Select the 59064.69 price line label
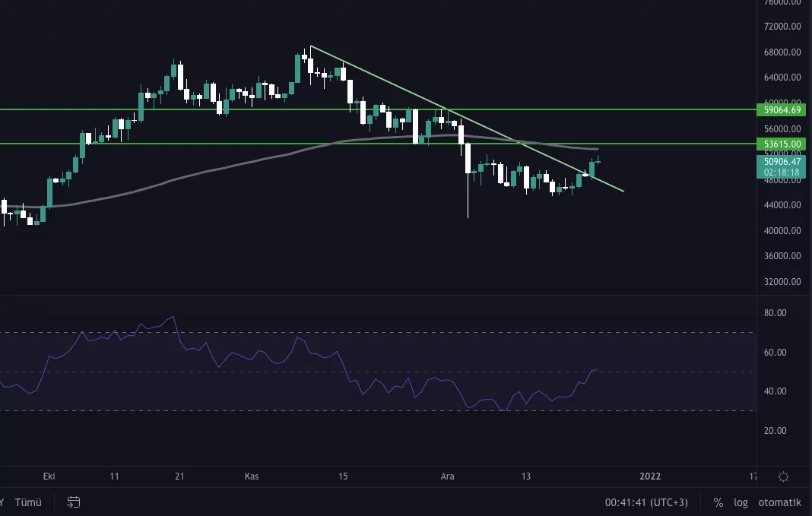The image size is (812, 516). coord(782,109)
